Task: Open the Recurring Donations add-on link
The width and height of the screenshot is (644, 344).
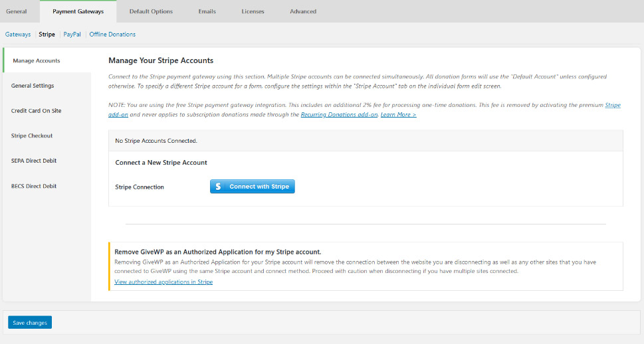Action: tap(339, 114)
